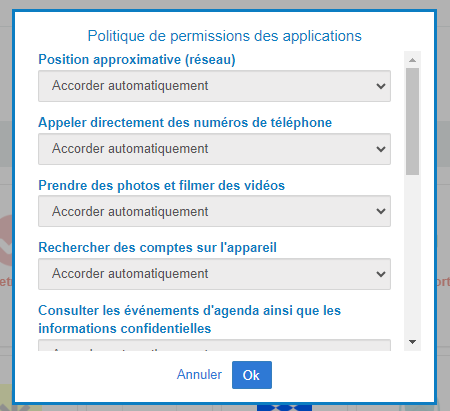The width and height of the screenshot is (450, 411).
Task: Click the Annuler link to cancel
Action: 199,375
